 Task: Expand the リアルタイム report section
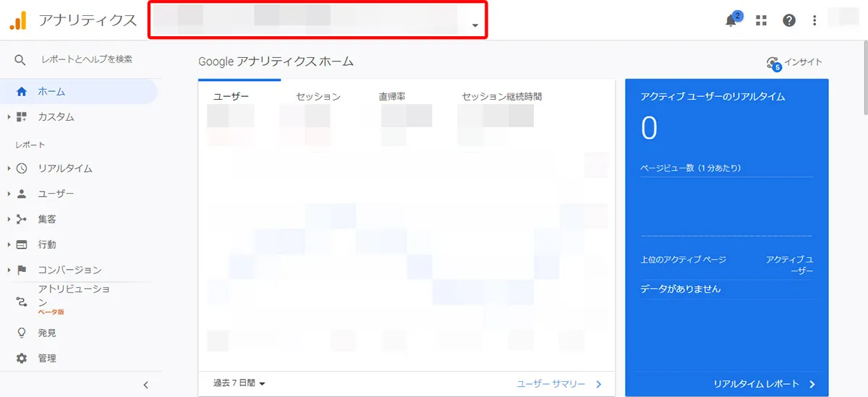click(65, 168)
